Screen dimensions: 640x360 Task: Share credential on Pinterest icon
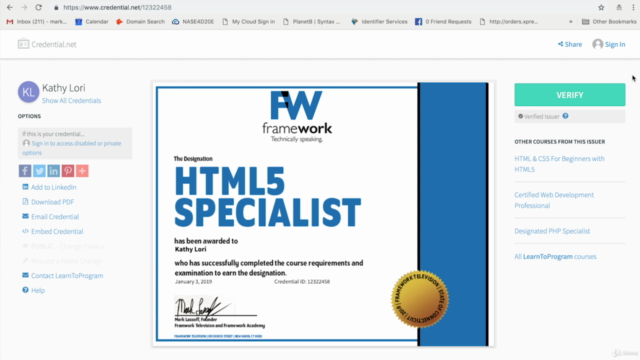68,171
